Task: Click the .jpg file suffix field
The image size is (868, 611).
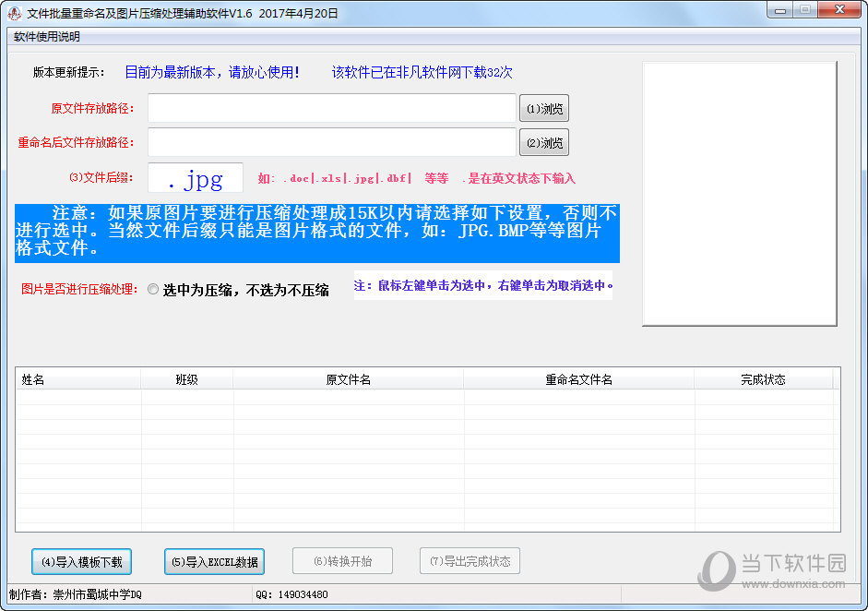Action: pos(196,178)
